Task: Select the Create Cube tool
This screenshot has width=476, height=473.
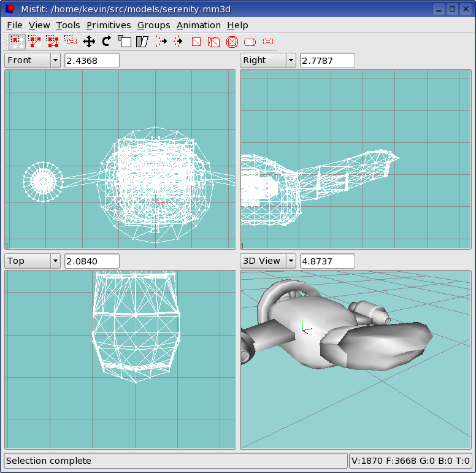Action: point(213,42)
